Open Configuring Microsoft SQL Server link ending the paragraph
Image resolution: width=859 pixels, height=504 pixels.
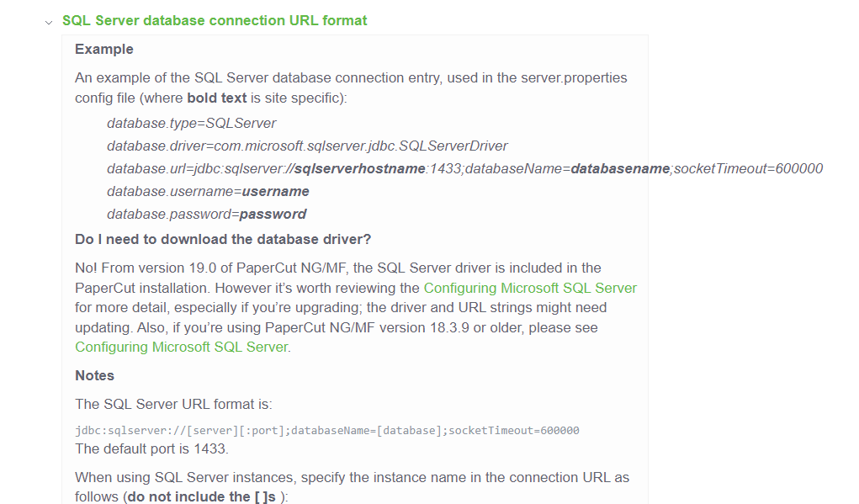(182, 347)
